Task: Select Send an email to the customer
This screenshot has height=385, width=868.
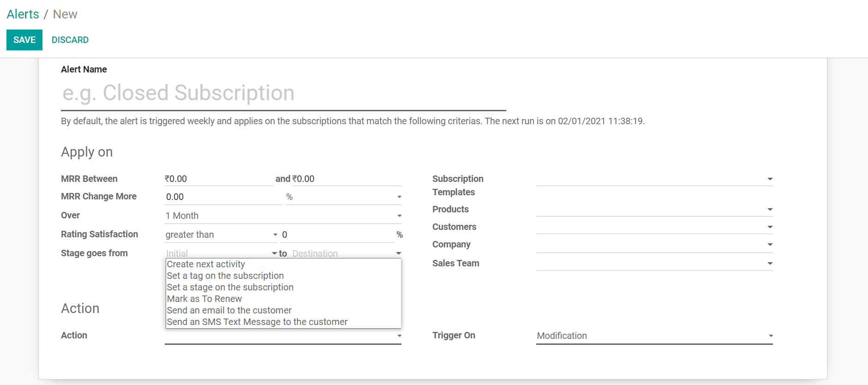Action: (x=283, y=310)
